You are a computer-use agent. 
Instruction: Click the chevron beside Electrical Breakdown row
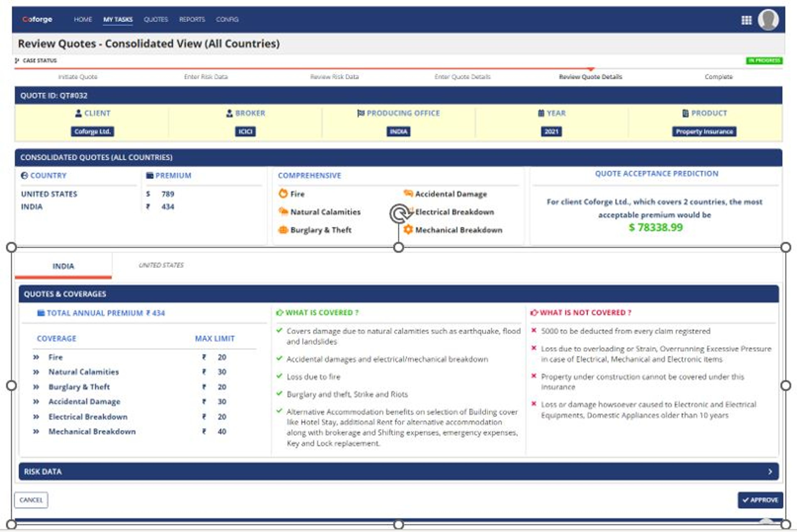[x=36, y=417]
